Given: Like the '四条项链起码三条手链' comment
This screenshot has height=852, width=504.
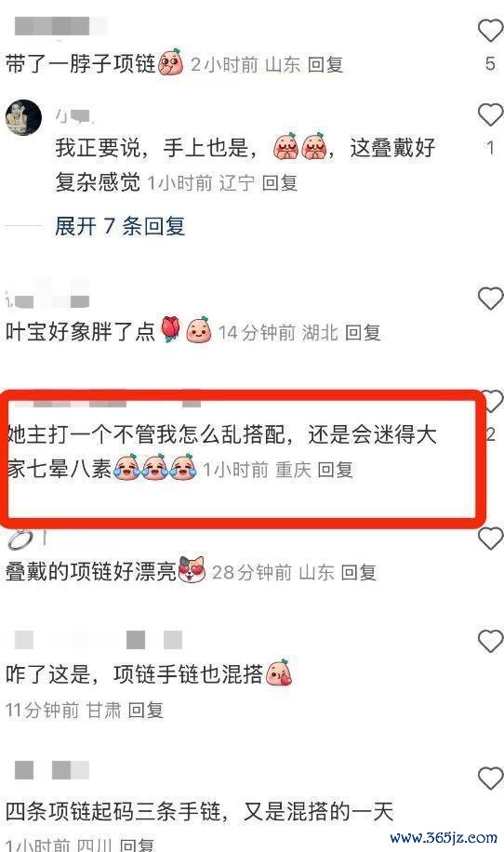Looking at the screenshot, I should tap(490, 779).
